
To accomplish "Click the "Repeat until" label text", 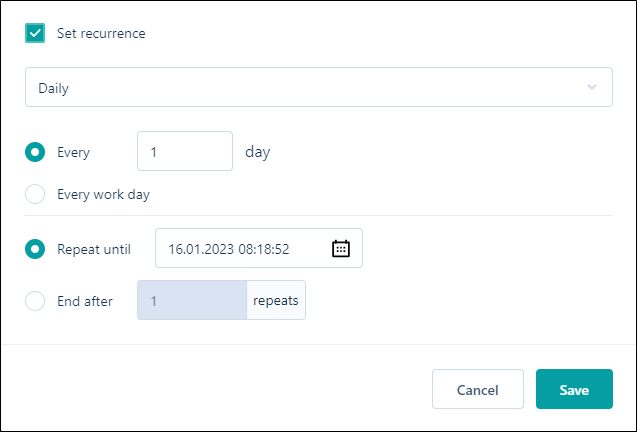I will (x=94, y=249).
